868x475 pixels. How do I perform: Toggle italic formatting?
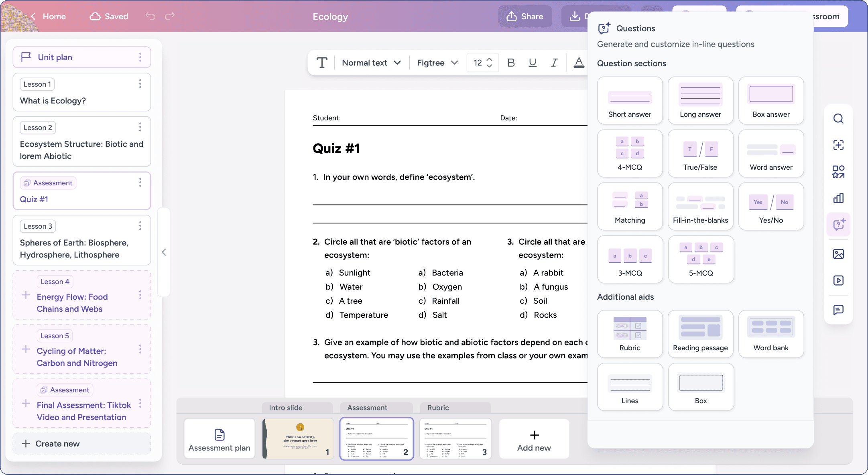(x=554, y=63)
